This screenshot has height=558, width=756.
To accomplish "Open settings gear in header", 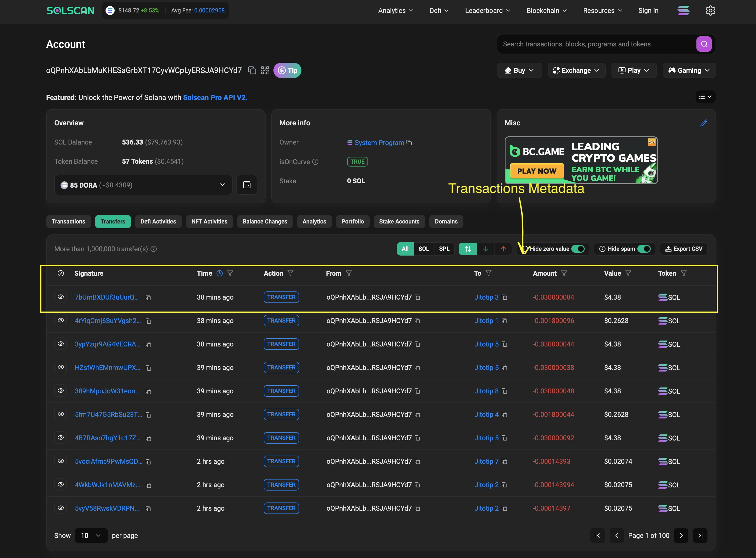I will click(710, 11).
